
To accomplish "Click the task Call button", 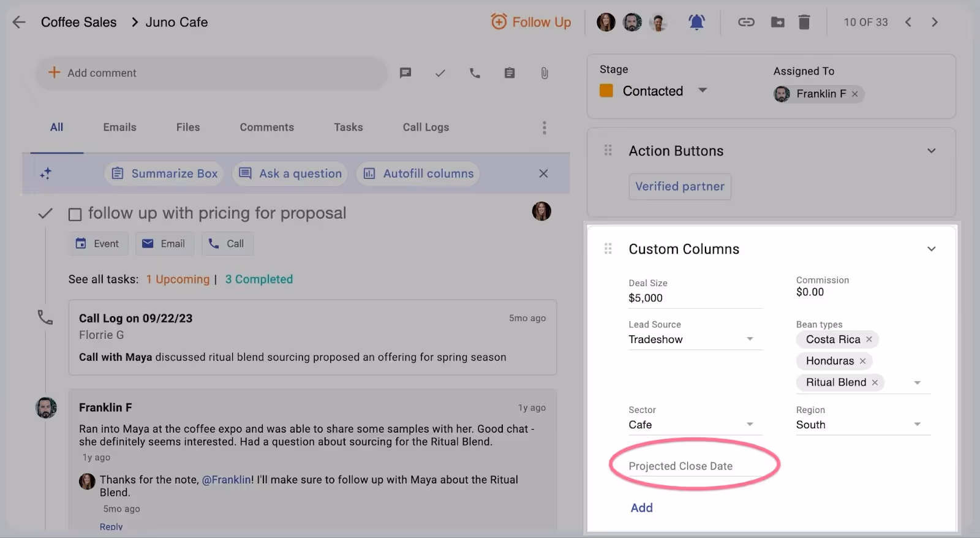I will tap(227, 244).
